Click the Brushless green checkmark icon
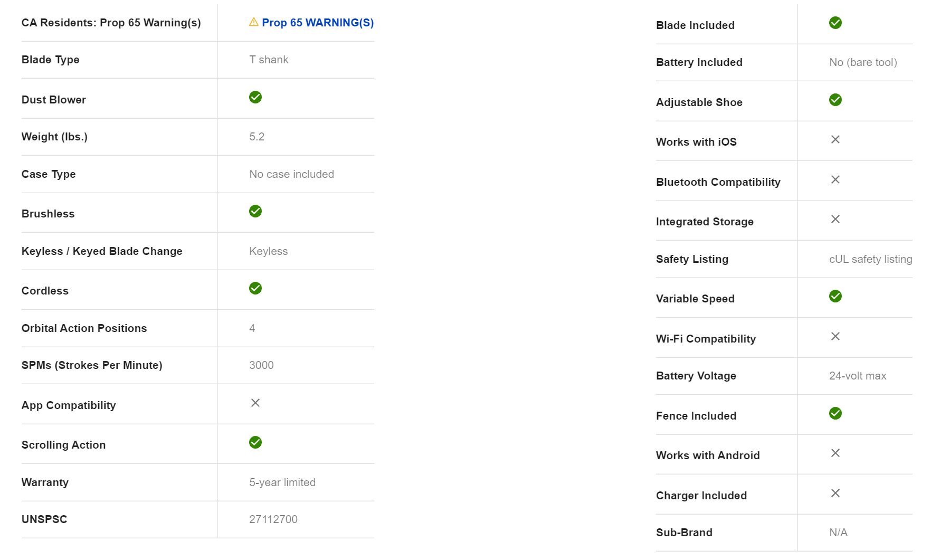Screen dimensions: 950x560 pyautogui.click(x=255, y=211)
